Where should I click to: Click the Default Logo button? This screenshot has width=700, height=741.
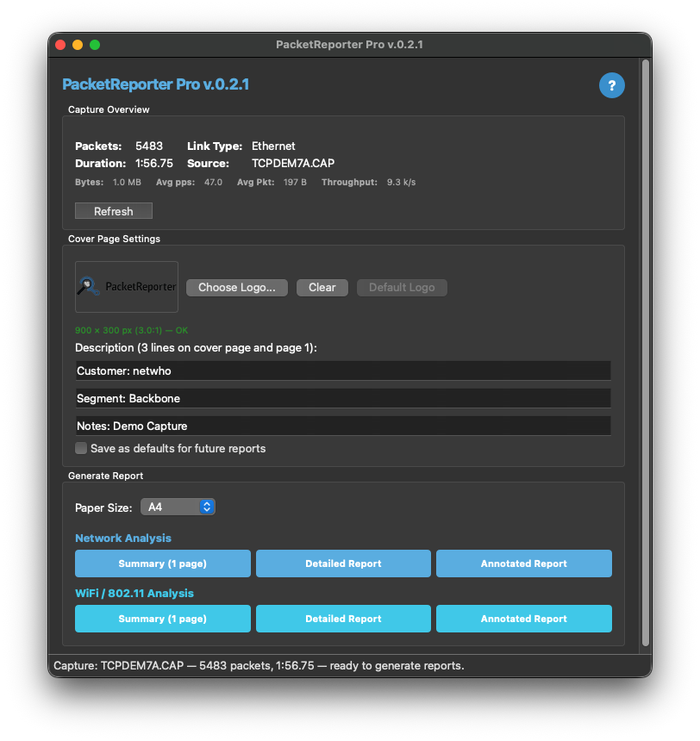402,287
